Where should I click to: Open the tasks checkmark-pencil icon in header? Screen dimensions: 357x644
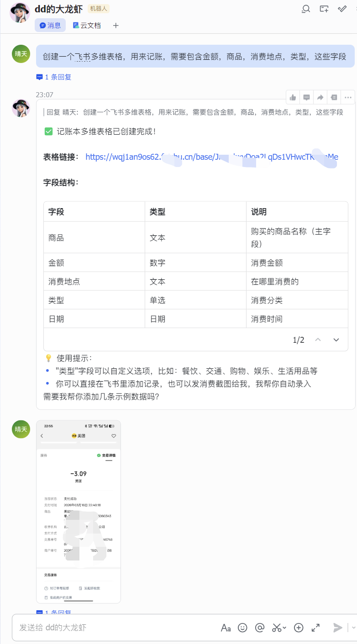pyautogui.click(x=342, y=9)
